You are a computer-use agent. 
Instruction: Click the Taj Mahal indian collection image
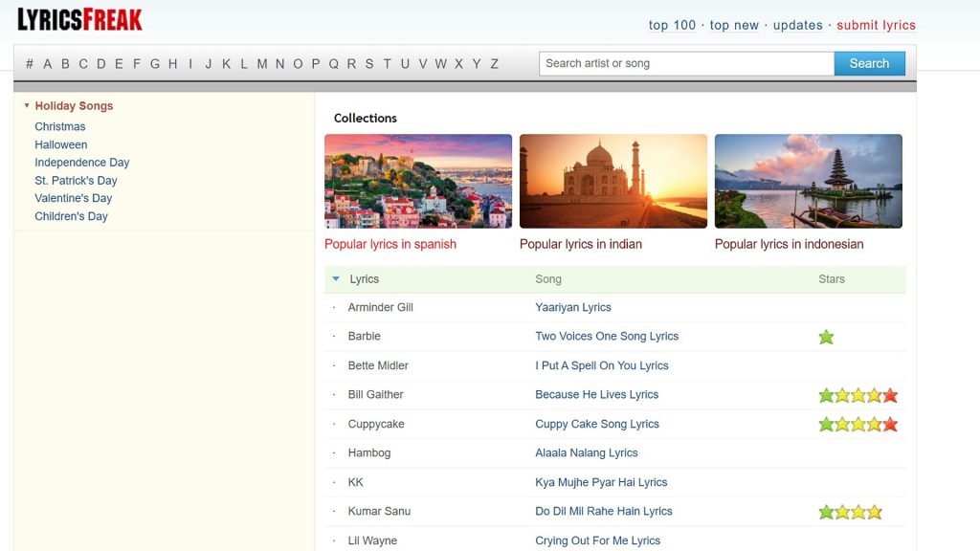tap(612, 181)
